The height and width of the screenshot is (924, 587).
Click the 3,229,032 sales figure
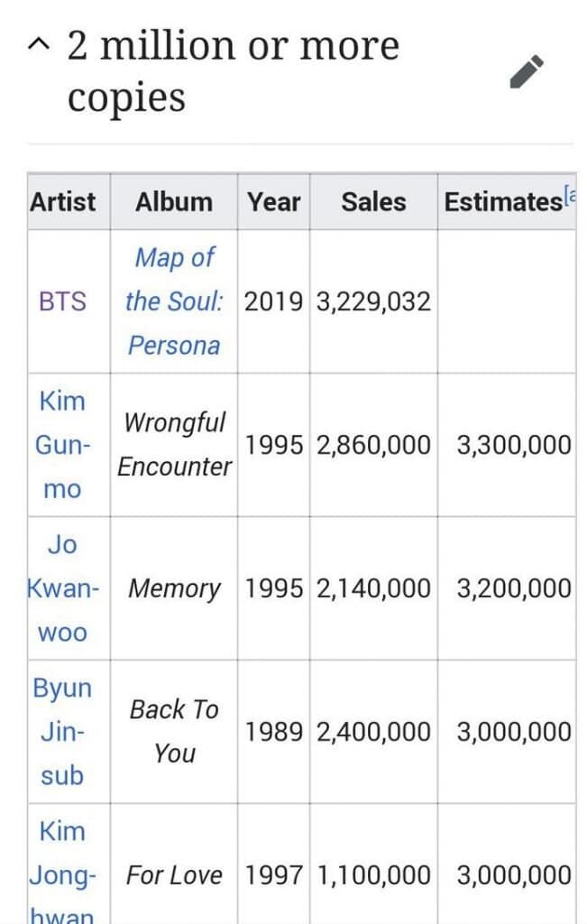[373, 301]
